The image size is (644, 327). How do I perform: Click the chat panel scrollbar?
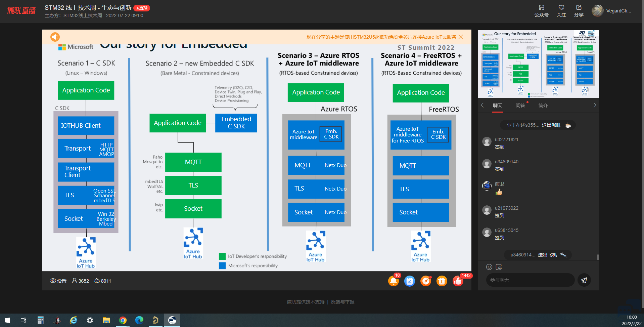(598, 257)
